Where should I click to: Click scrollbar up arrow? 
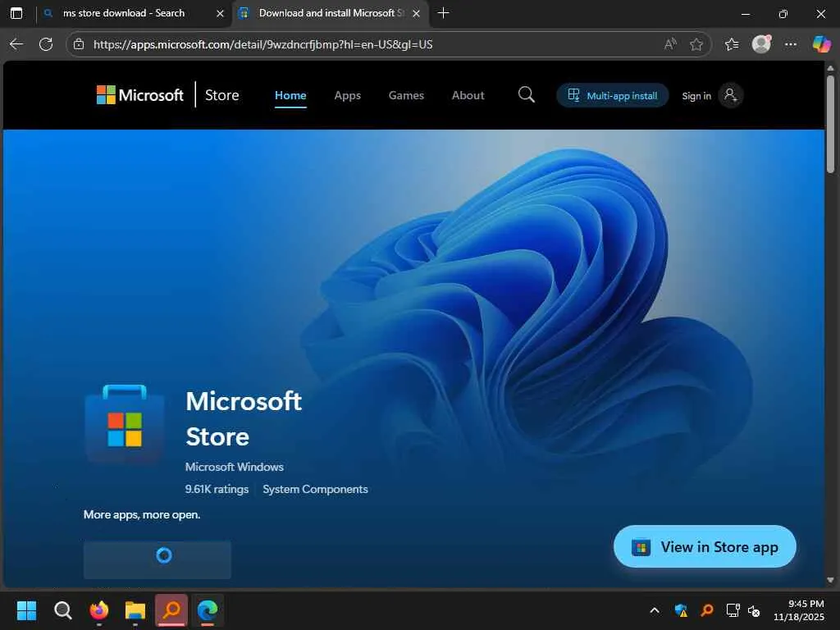[x=830, y=68]
